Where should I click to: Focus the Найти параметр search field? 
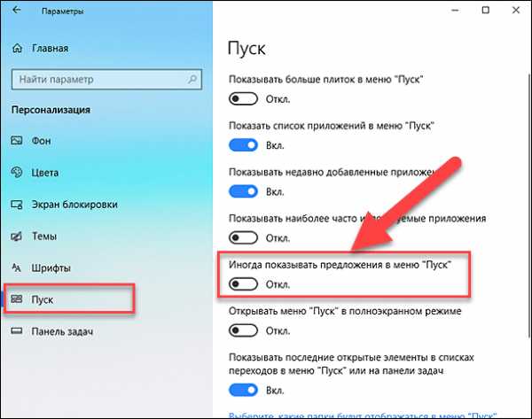(106, 80)
